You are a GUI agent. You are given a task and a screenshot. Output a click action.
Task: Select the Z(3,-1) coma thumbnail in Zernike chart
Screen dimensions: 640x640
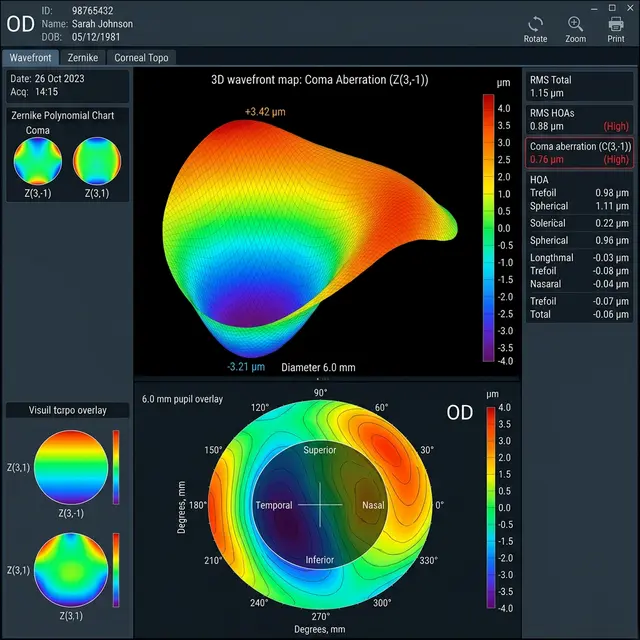tap(37, 159)
